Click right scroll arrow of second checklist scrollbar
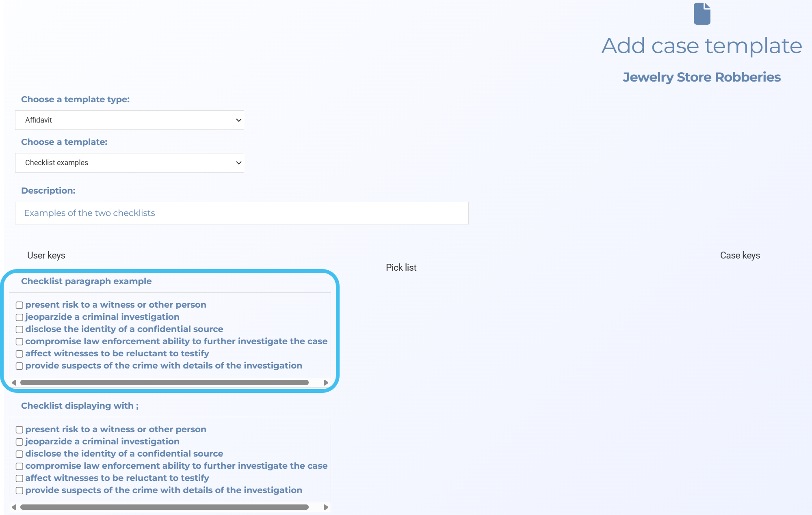The image size is (812, 515). tap(326, 507)
